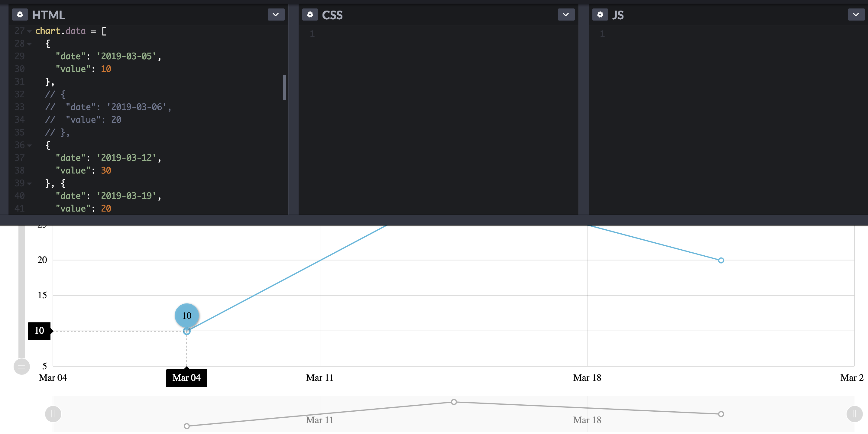Click the CSS panel title
Image resolution: width=868 pixels, height=434 pixels.
click(332, 15)
